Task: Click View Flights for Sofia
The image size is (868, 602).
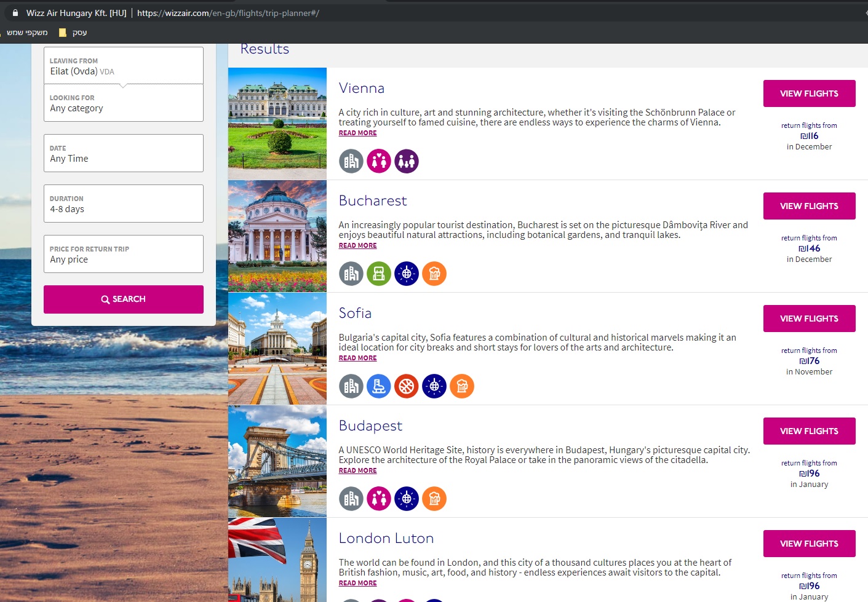Action: pyautogui.click(x=810, y=319)
